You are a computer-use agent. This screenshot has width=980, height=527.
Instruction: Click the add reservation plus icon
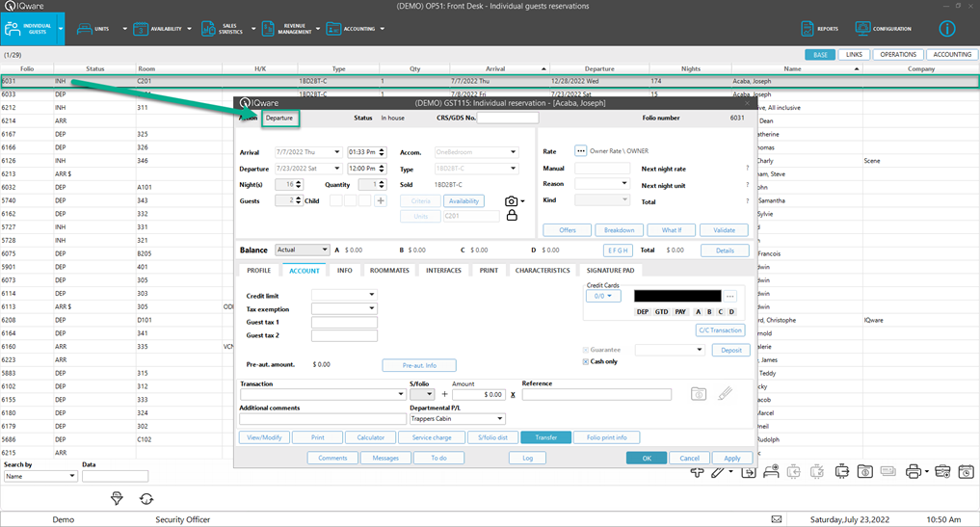click(697, 472)
